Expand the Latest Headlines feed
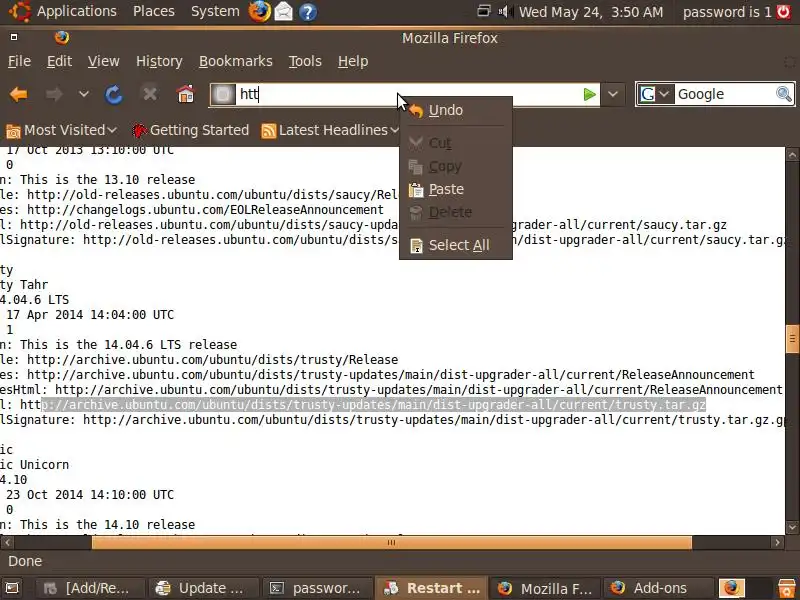The height and width of the screenshot is (600, 800). [x=330, y=131]
